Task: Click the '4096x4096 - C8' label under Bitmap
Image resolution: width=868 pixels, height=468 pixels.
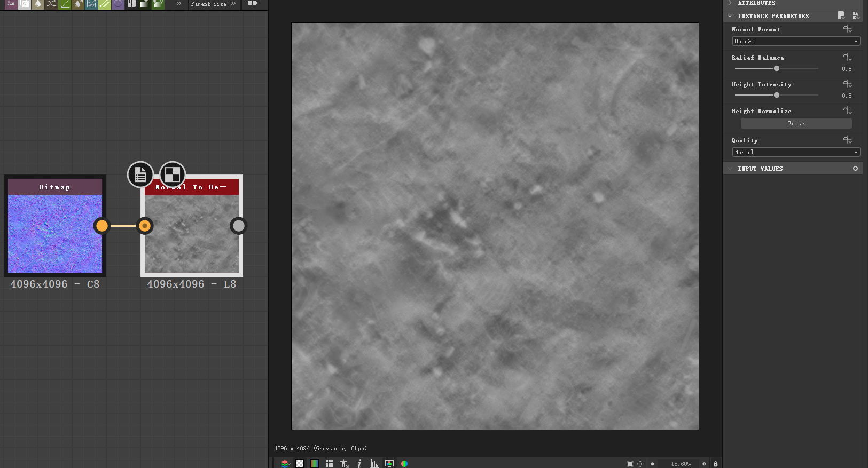Action: pos(55,284)
